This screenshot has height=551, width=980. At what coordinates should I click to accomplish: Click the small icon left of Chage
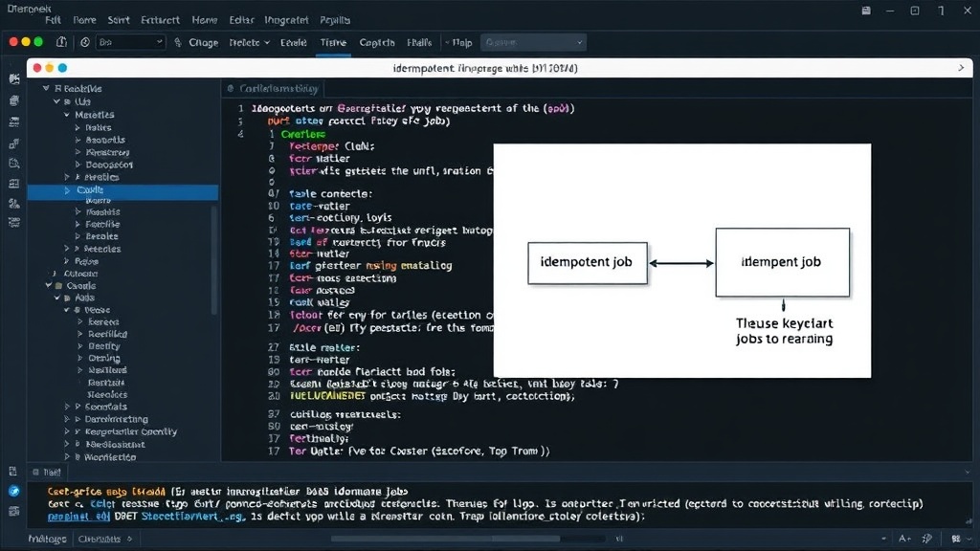click(x=178, y=42)
